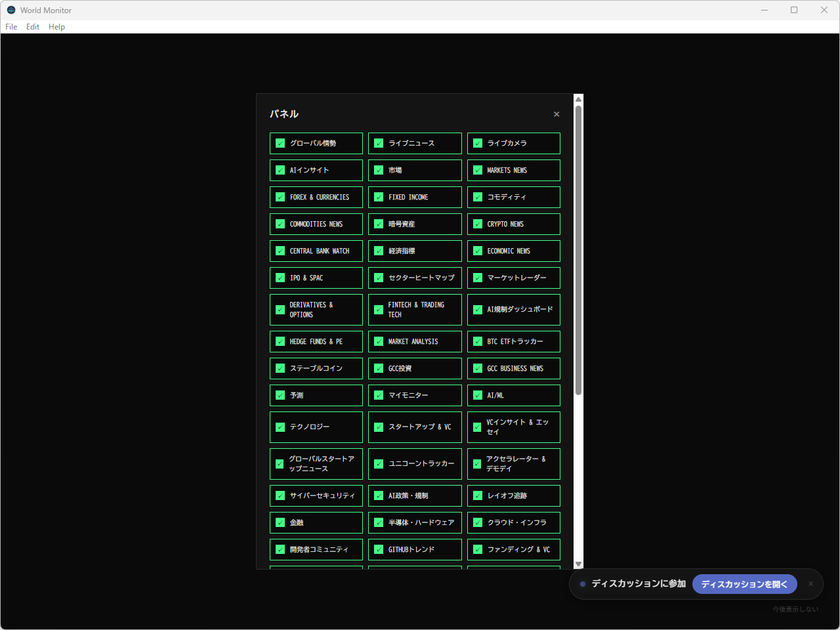Toggle the BTC ETFトラッカー checkbox

[478, 341]
